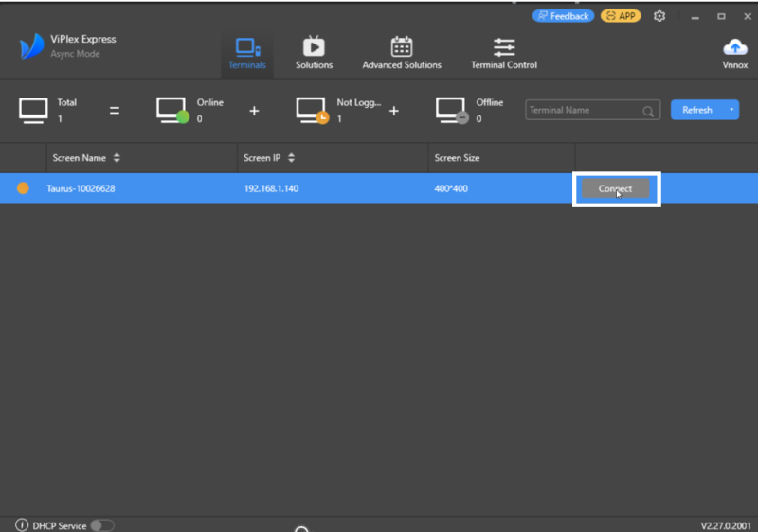The image size is (758, 532).
Task: Filter by Not Logged In terminals icon
Action: click(x=312, y=111)
